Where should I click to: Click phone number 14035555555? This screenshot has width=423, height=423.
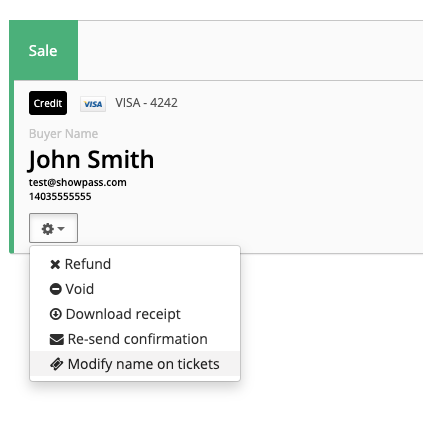click(60, 197)
